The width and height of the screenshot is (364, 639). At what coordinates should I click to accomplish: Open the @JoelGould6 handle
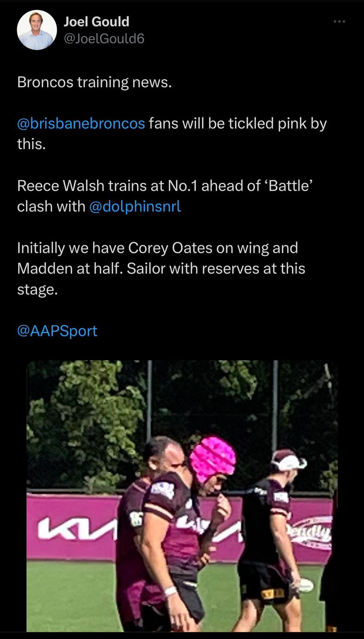tap(104, 38)
